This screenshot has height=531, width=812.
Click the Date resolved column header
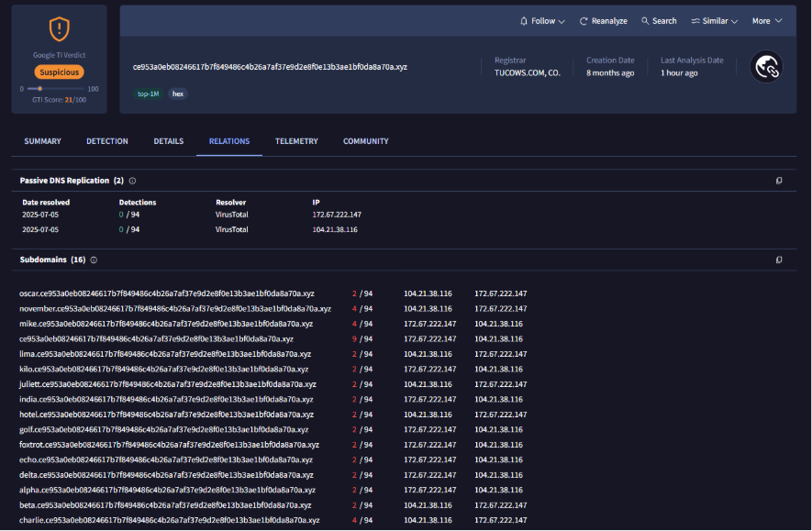pyautogui.click(x=46, y=203)
